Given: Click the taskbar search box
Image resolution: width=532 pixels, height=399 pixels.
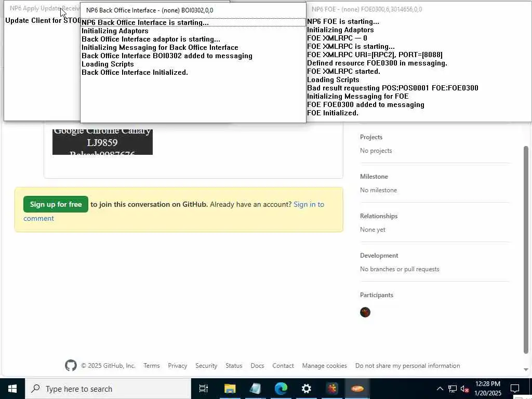Looking at the screenshot, I should point(108,389).
